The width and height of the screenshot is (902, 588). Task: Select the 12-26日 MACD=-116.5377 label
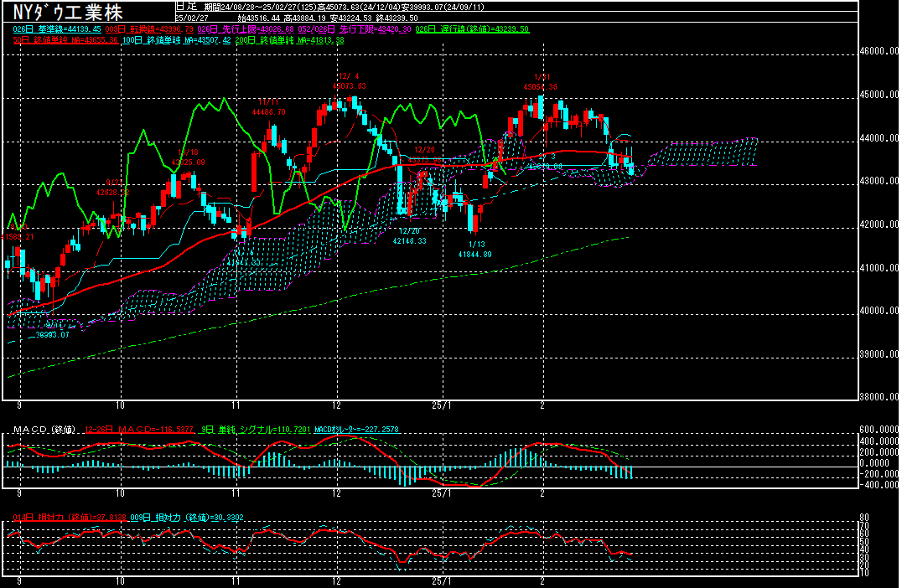point(139,430)
